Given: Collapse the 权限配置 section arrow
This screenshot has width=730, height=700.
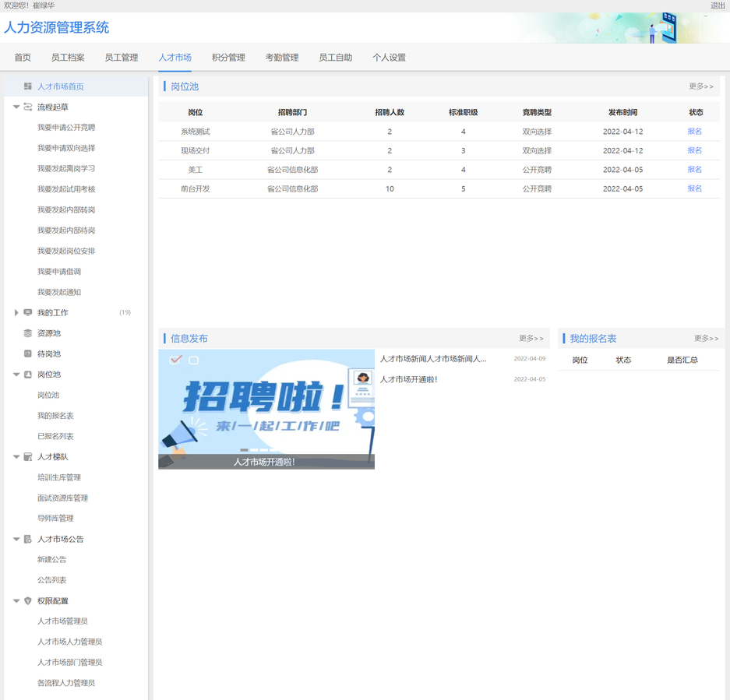Looking at the screenshot, I should coord(16,601).
